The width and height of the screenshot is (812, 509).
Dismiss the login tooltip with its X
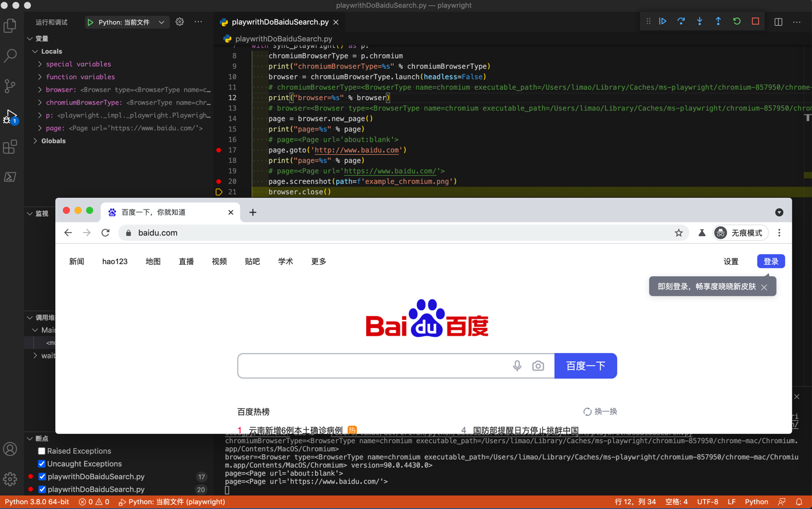point(764,287)
